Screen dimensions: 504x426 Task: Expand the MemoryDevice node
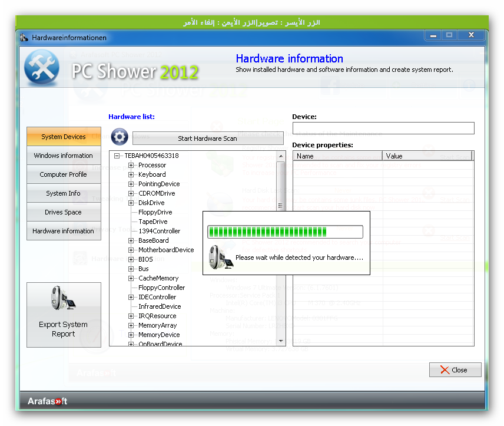coord(131,335)
